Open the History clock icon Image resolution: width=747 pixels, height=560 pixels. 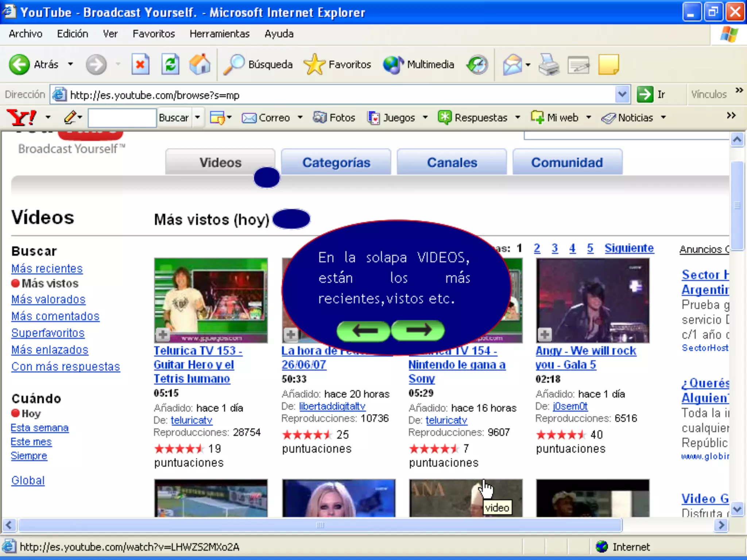pyautogui.click(x=477, y=65)
